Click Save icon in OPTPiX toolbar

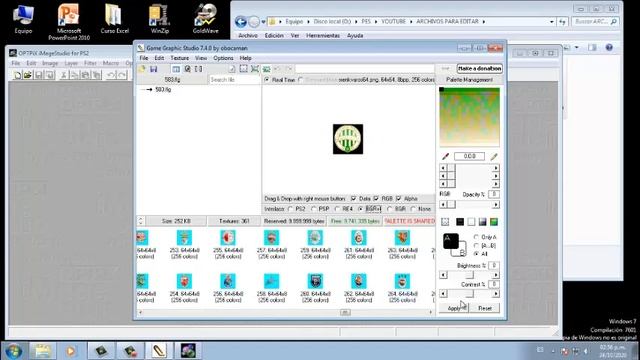(x=39, y=75)
